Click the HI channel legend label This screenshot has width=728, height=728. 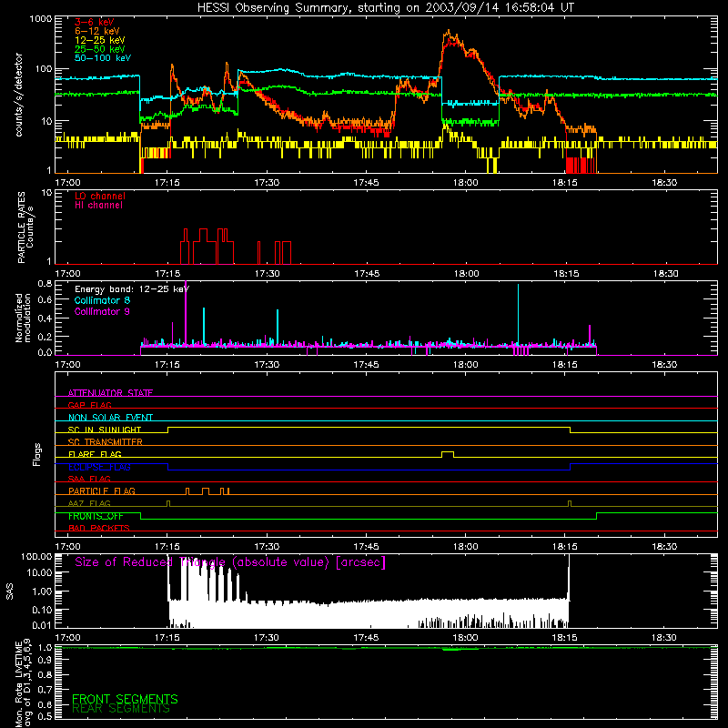(x=98, y=205)
